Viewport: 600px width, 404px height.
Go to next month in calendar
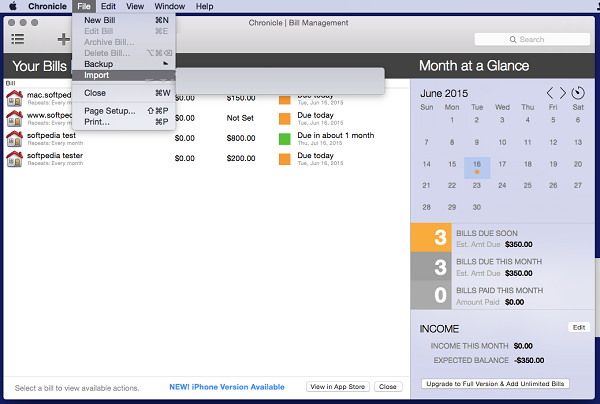coord(563,93)
